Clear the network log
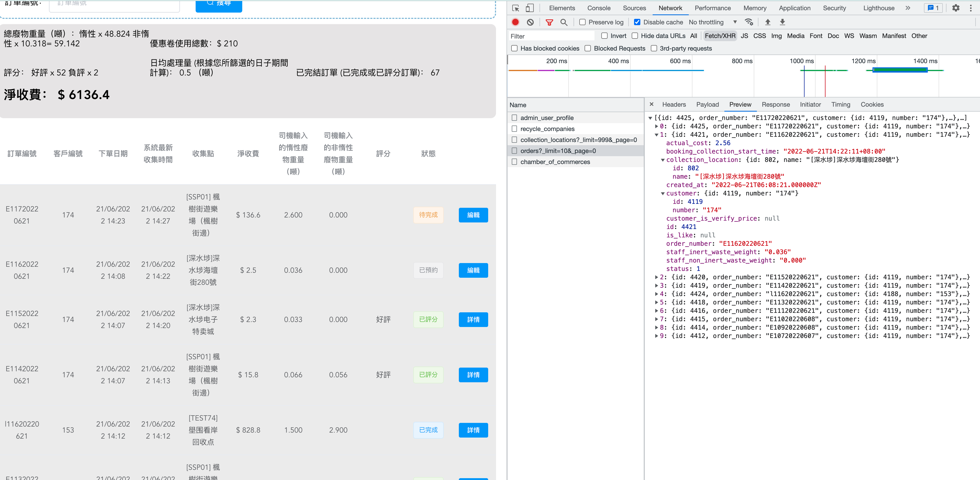980x480 pixels. coord(530,22)
